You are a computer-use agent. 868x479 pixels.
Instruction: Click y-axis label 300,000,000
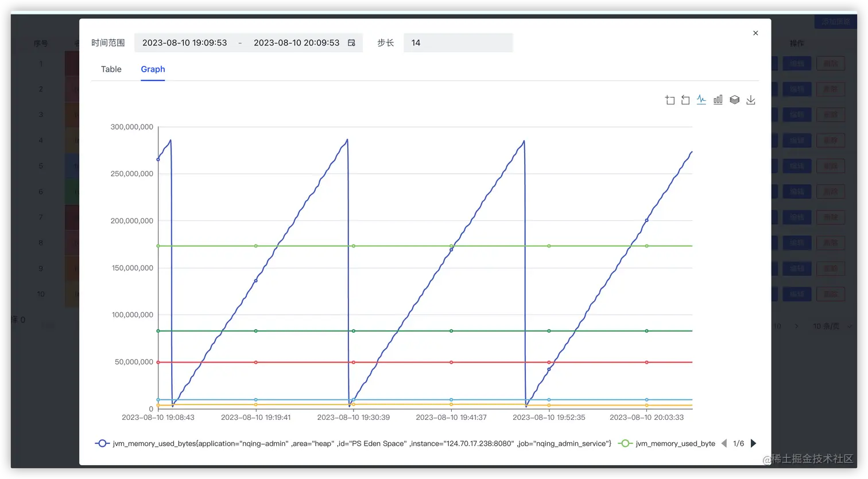click(132, 127)
